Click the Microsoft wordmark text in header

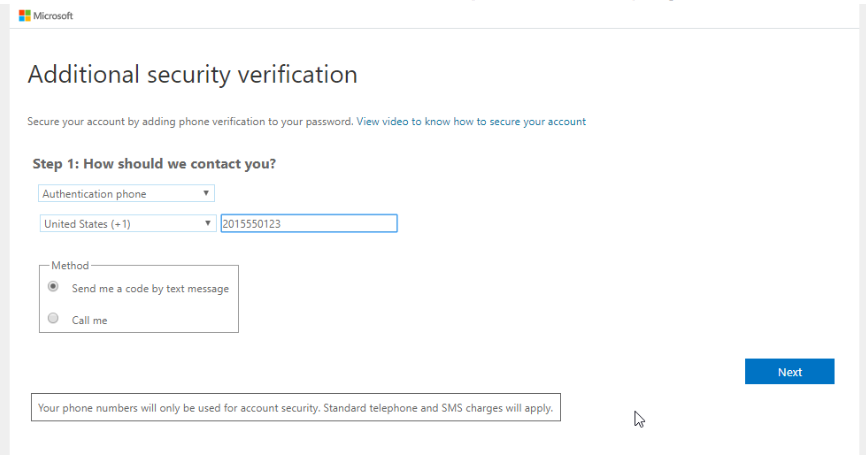54,16
